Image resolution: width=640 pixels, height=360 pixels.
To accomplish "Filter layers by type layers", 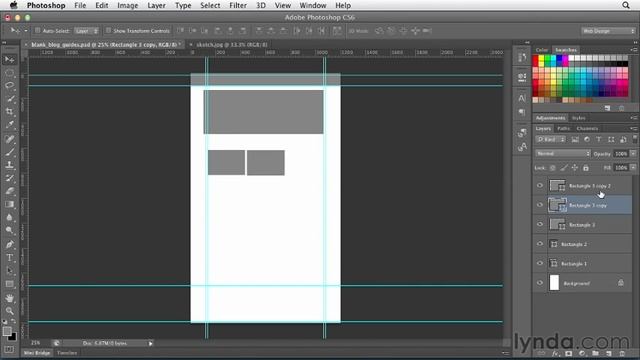I will click(599, 140).
